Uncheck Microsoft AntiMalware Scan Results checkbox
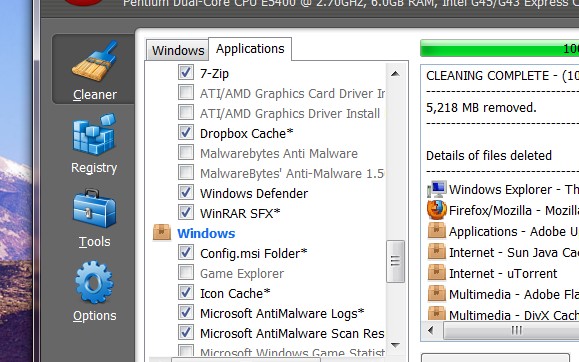The width and height of the screenshot is (579, 362). tap(186, 332)
